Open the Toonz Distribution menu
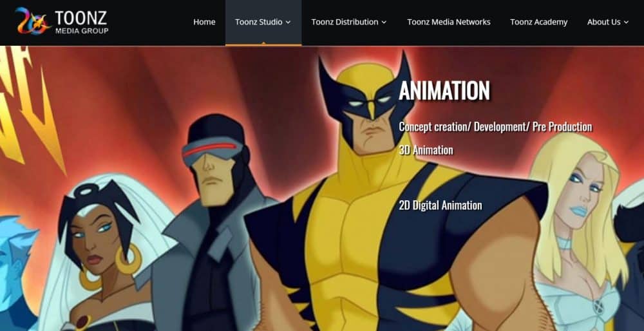 click(348, 22)
